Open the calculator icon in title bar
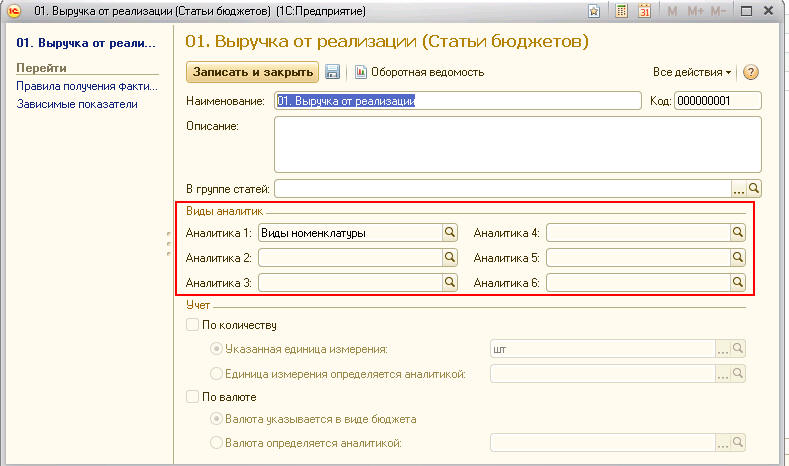The image size is (789, 466). coord(621,11)
